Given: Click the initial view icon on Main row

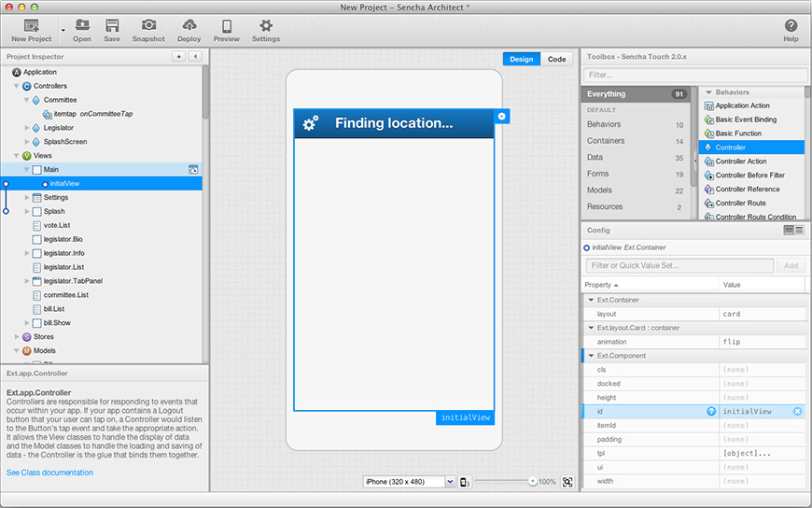Looking at the screenshot, I should coord(192,170).
